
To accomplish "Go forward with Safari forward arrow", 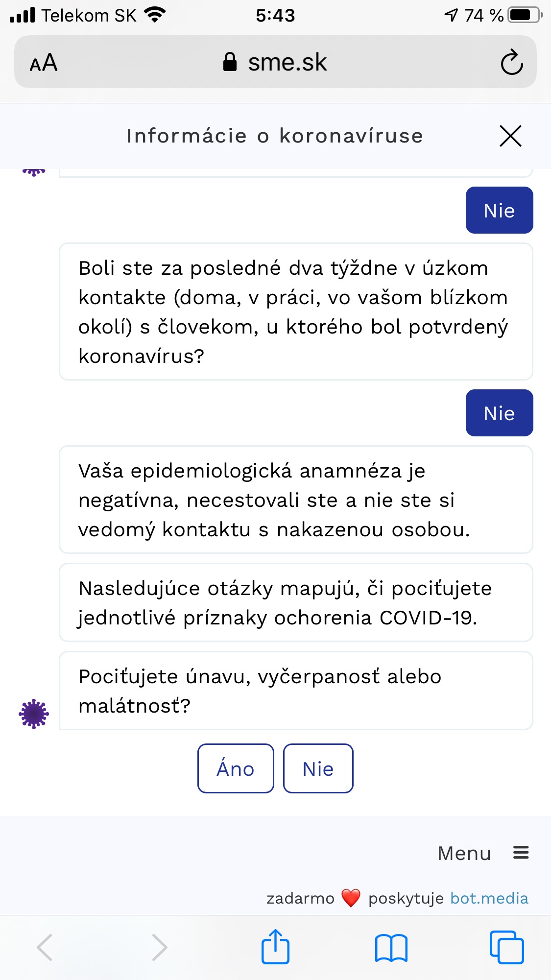I will click(x=160, y=947).
